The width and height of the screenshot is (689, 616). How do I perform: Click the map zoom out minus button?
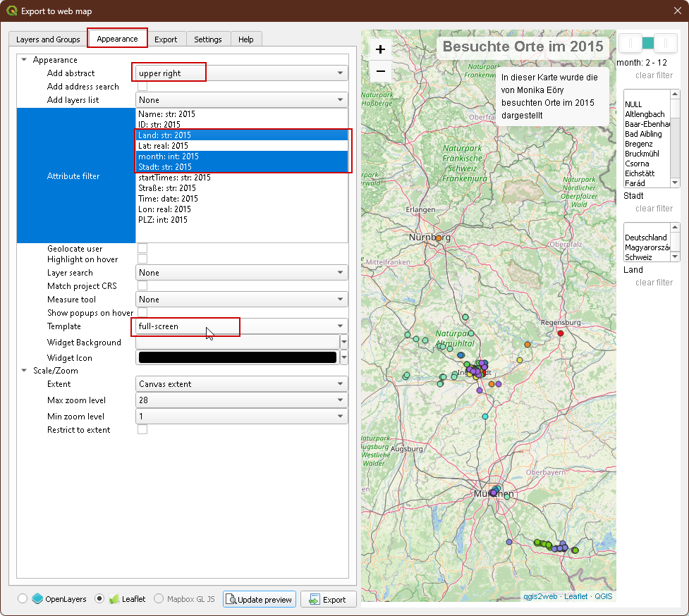(380, 71)
